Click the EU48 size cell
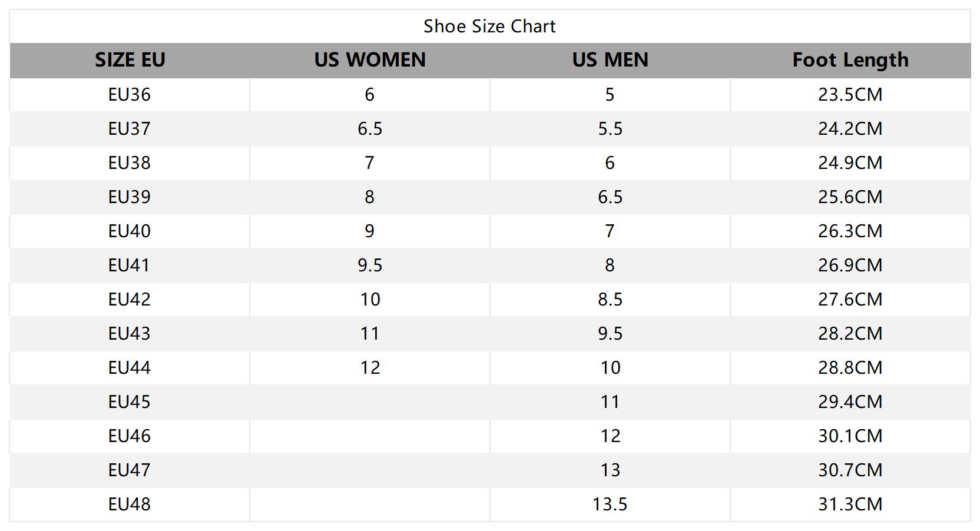980x531 pixels. pyautogui.click(x=130, y=505)
